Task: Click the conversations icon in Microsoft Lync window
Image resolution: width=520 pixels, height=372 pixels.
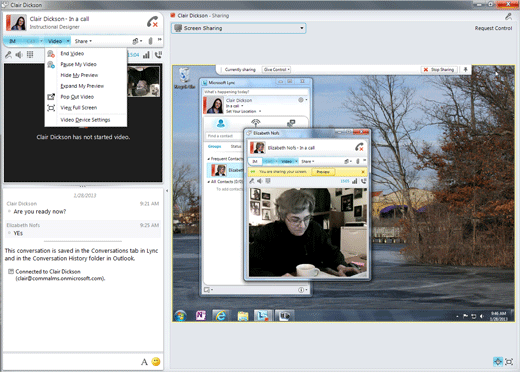Action: coord(291,123)
